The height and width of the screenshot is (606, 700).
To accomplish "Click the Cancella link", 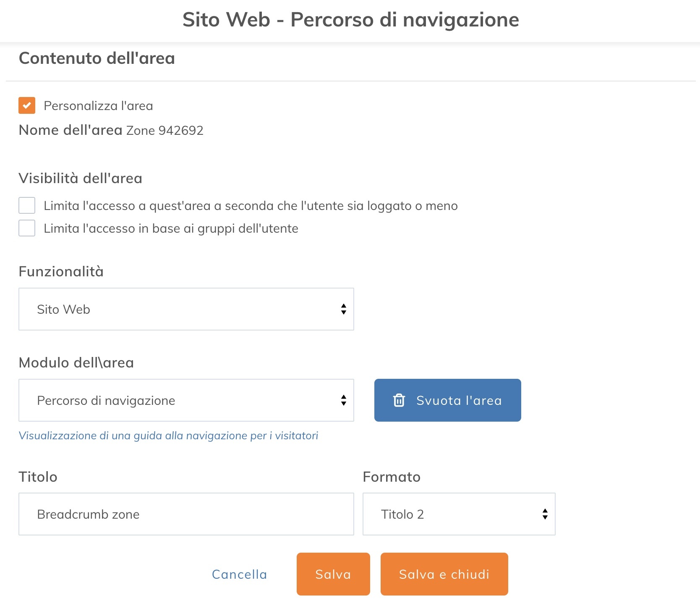I will [x=239, y=574].
